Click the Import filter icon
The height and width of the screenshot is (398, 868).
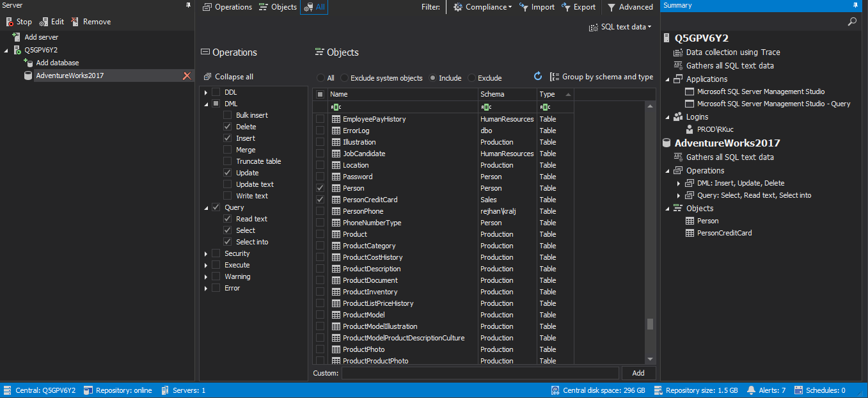click(524, 7)
